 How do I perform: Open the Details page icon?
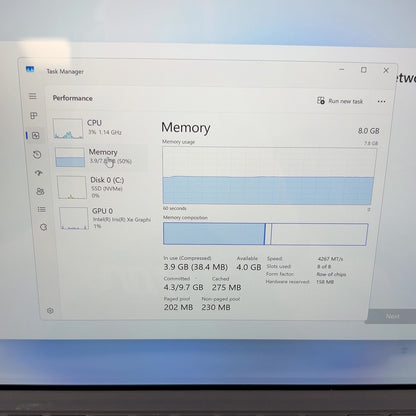(42, 209)
